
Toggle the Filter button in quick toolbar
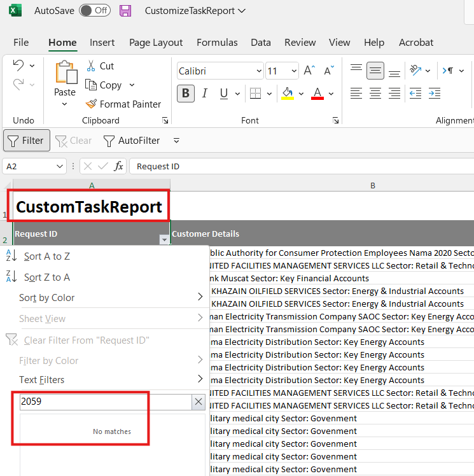(26, 141)
